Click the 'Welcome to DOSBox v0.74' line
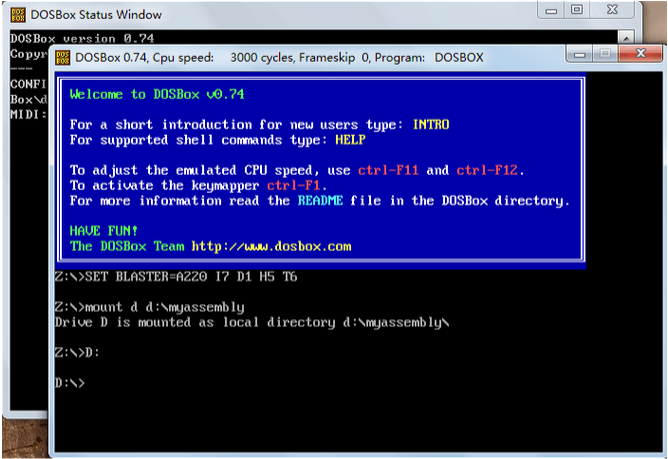The width and height of the screenshot is (668, 459). (x=157, y=94)
